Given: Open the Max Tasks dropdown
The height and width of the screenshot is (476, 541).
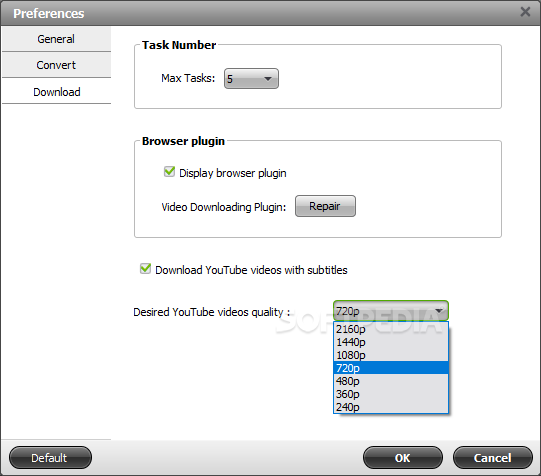Looking at the screenshot, I should [251, 79].
